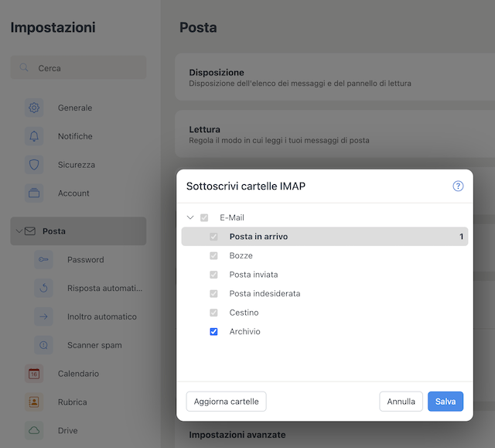Screen dimensions: 495x448
Task: Click the search magnifier icon
Action: (24, 67)
